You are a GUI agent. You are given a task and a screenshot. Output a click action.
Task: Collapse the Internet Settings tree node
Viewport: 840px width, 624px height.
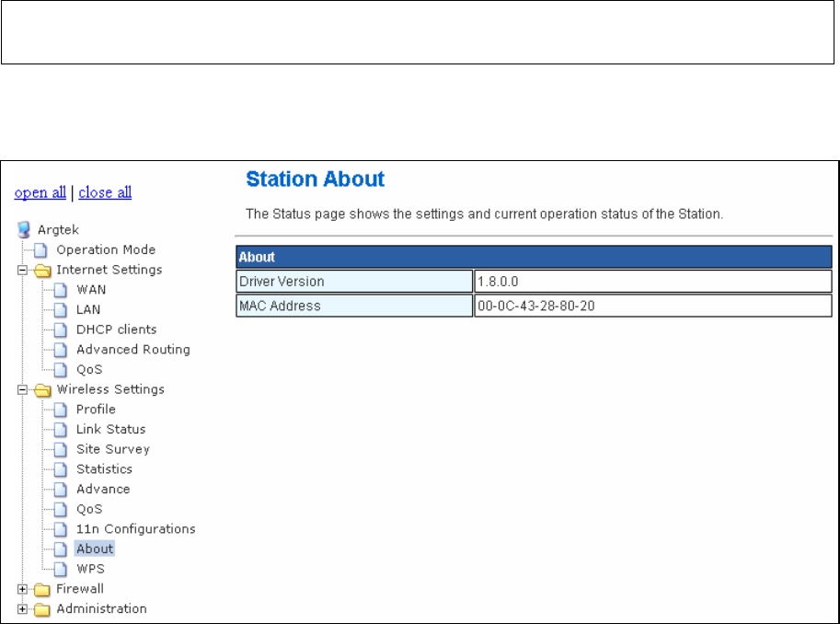(x=22, y=271)
